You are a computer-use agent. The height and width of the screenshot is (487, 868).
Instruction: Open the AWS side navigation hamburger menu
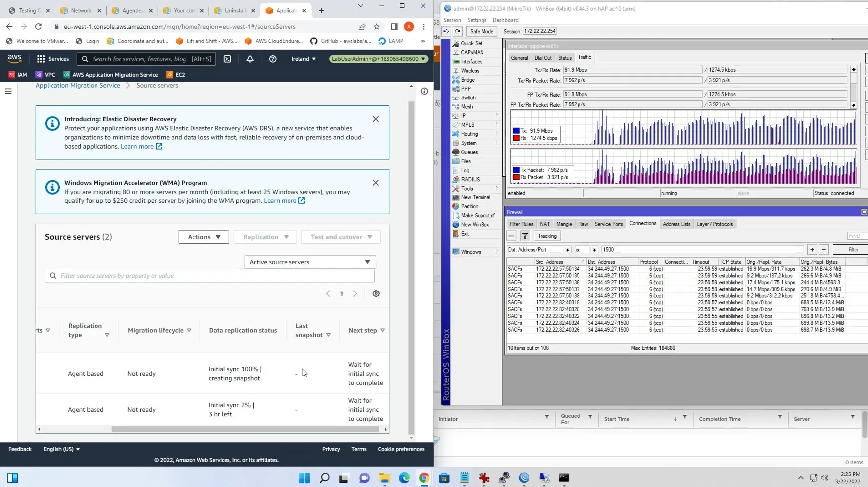click(x=8, y=91)
